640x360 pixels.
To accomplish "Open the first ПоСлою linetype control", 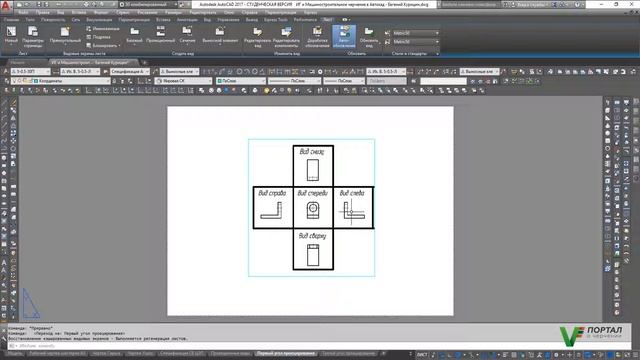I will point(294,81).
